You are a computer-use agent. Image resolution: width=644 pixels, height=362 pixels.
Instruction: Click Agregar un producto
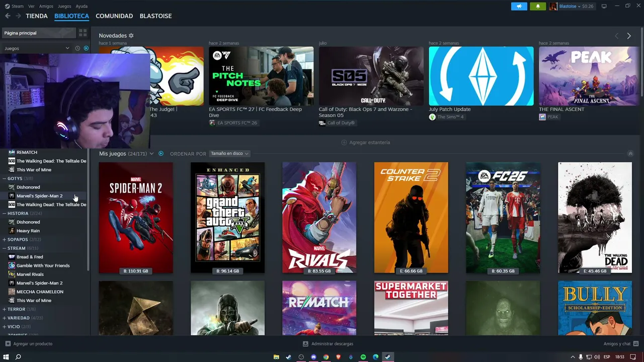coord(29,344)
